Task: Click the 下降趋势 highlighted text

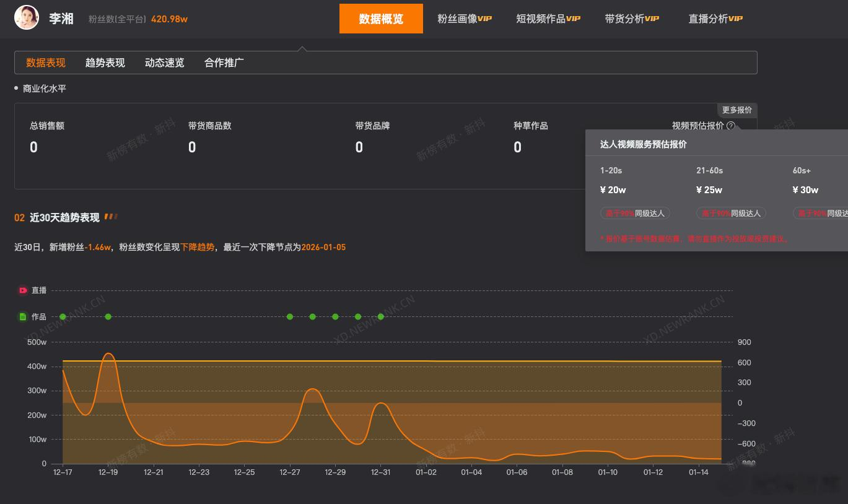Action: [197, 247]
